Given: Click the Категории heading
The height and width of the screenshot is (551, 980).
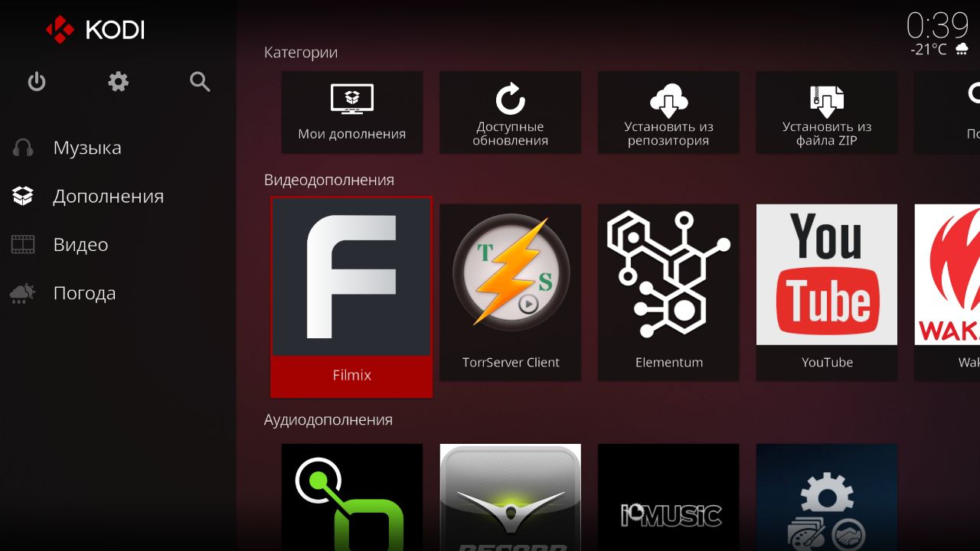Looking at the screenshot, I should click(x=301, y=53).
